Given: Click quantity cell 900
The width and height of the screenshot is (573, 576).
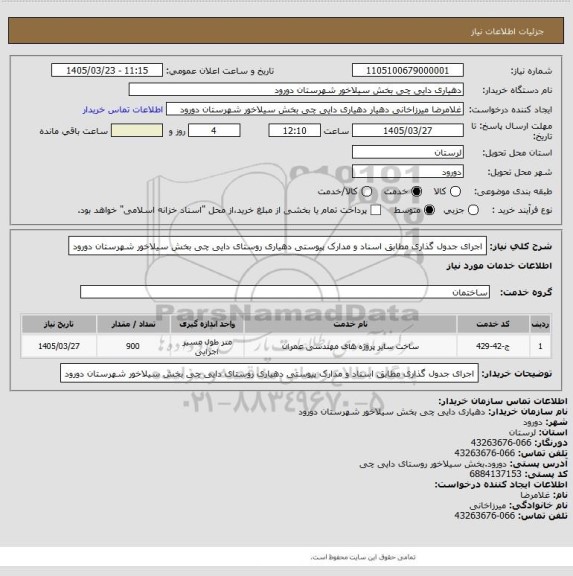Looking at the screenshot, I should coord(133,346).
